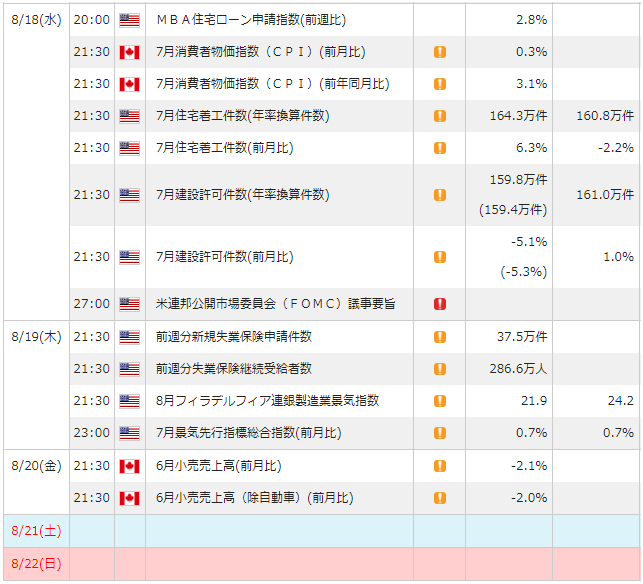Click the orange importance icon for 6月小売売上高(前月比)
The width and height of the screenshot is (643, 584).
click(440, 466)
